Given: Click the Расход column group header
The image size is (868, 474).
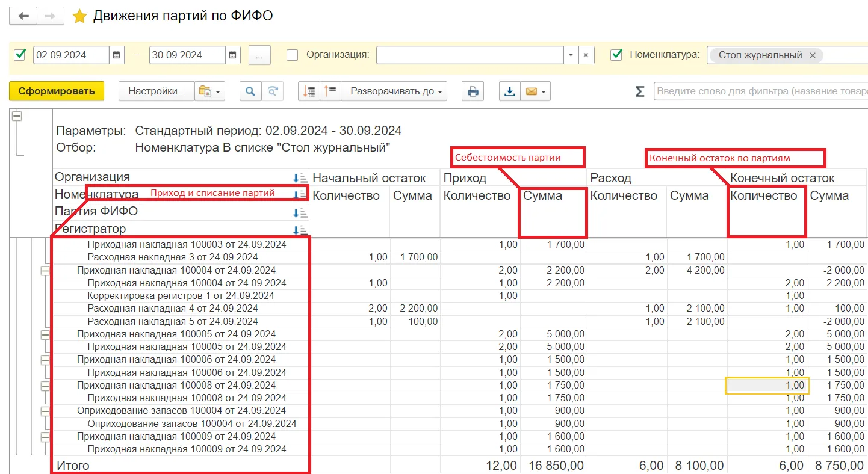Looking at the screenshot, I should pyautogui.click(x=612, y=178).
